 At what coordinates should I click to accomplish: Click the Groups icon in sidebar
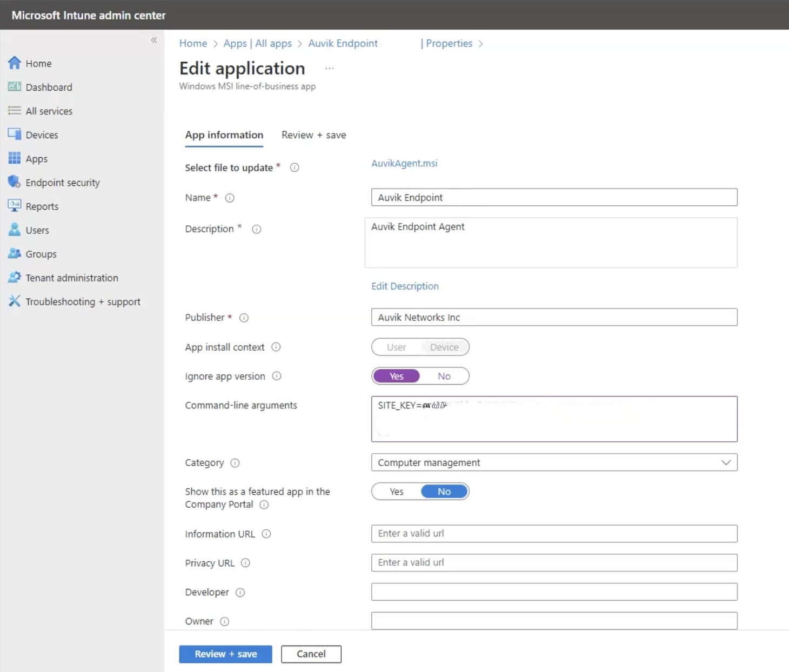[15, 253]
